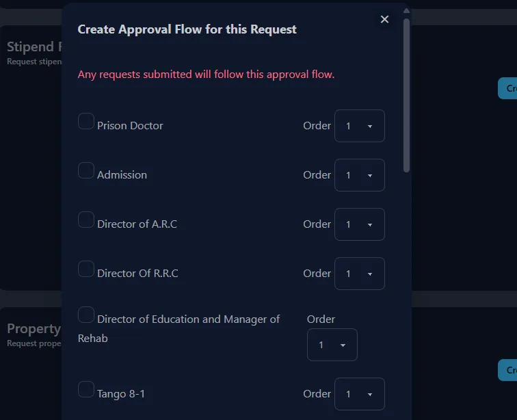Click the Stipend request Create button
The height and width of the screenshot is (420, 517).
pyautogui.click(x=508, y=88)
